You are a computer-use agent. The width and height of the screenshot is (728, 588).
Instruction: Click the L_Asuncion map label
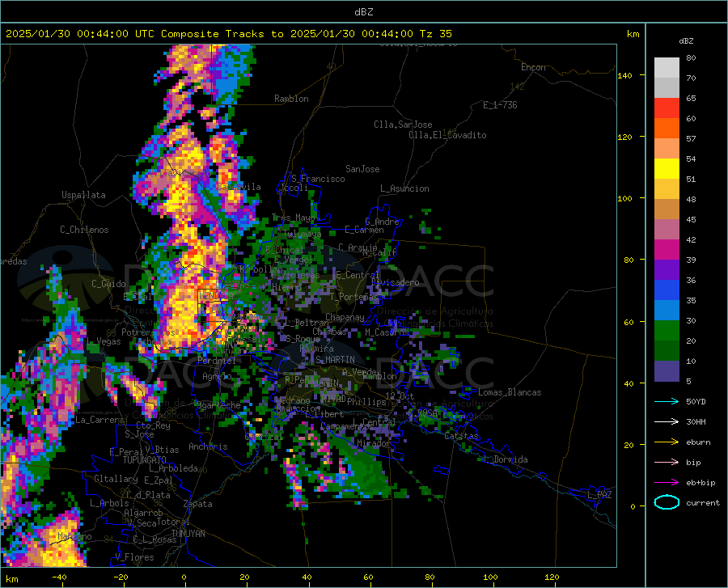click(x=404, y=188)
